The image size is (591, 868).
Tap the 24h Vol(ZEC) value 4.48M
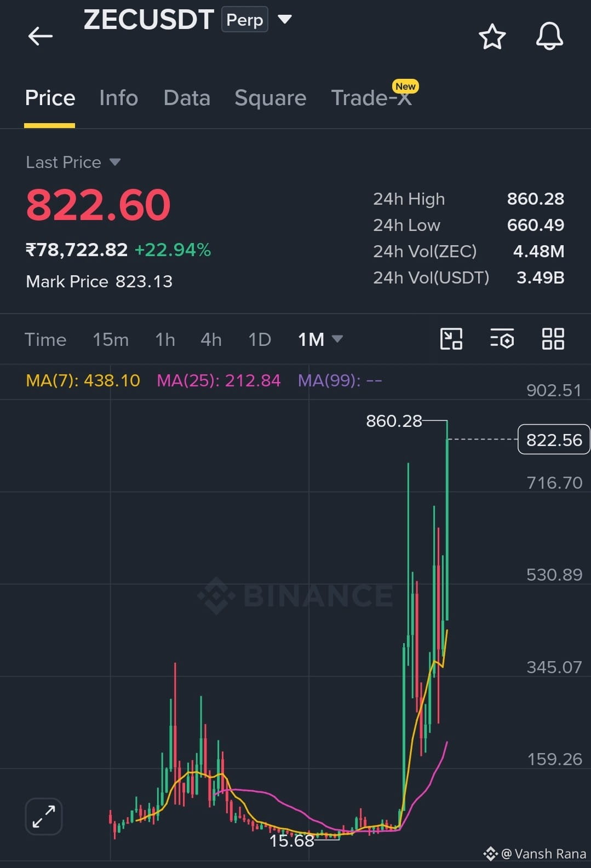click(538, 251)
